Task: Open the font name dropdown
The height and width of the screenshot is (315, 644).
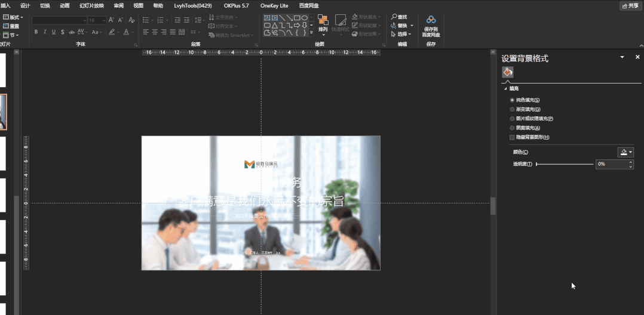Action: [x=85, y=20]
